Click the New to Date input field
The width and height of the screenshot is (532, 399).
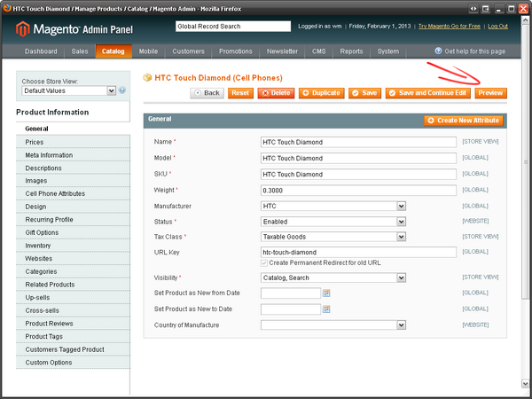pyautogui.click(x=291, y=309)
